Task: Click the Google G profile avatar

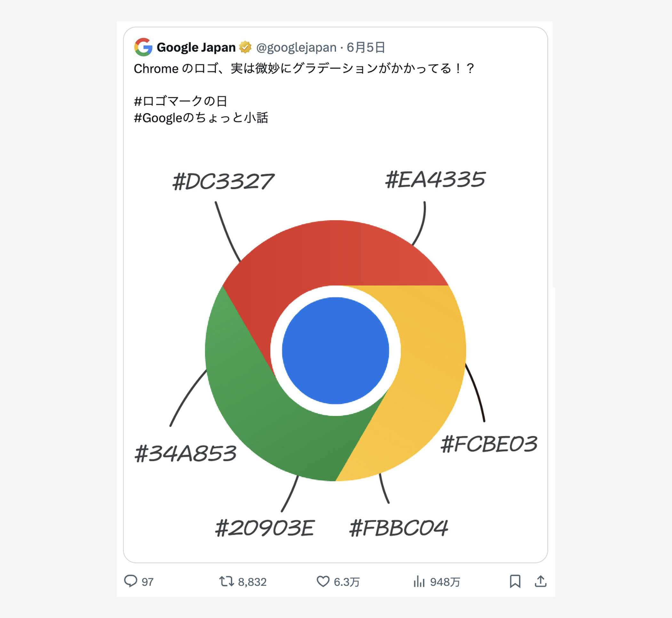Action: point(143,47)
